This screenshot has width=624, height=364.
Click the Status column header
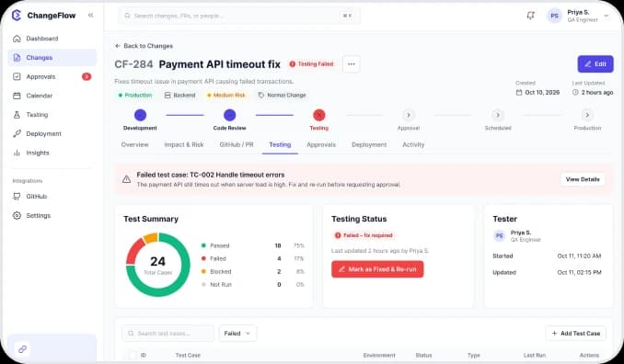pos(423,355)
